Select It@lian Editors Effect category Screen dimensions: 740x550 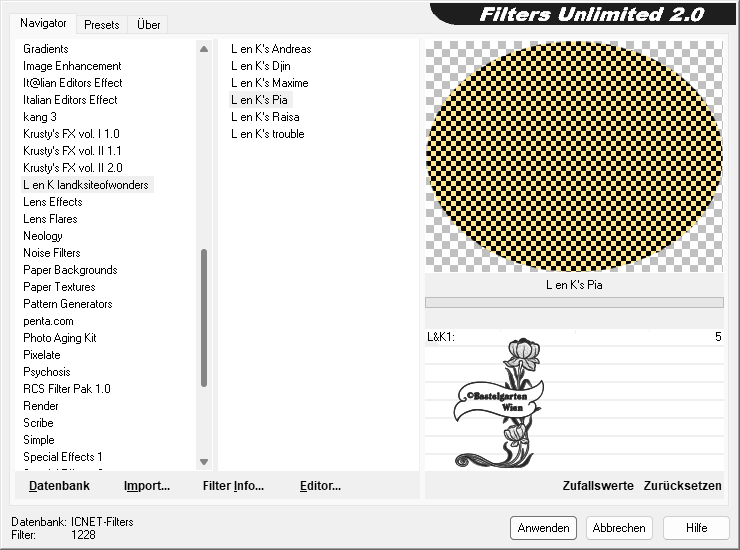pyautogui.click(x=73, y=83)
